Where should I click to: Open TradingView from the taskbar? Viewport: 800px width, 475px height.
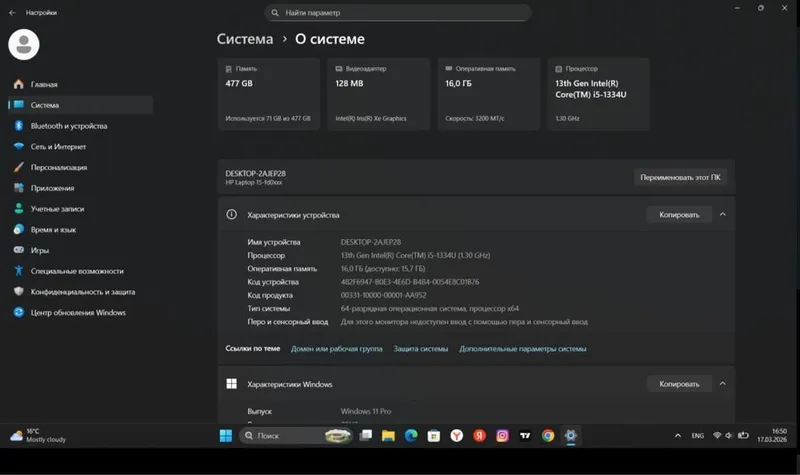coord(525,436)
